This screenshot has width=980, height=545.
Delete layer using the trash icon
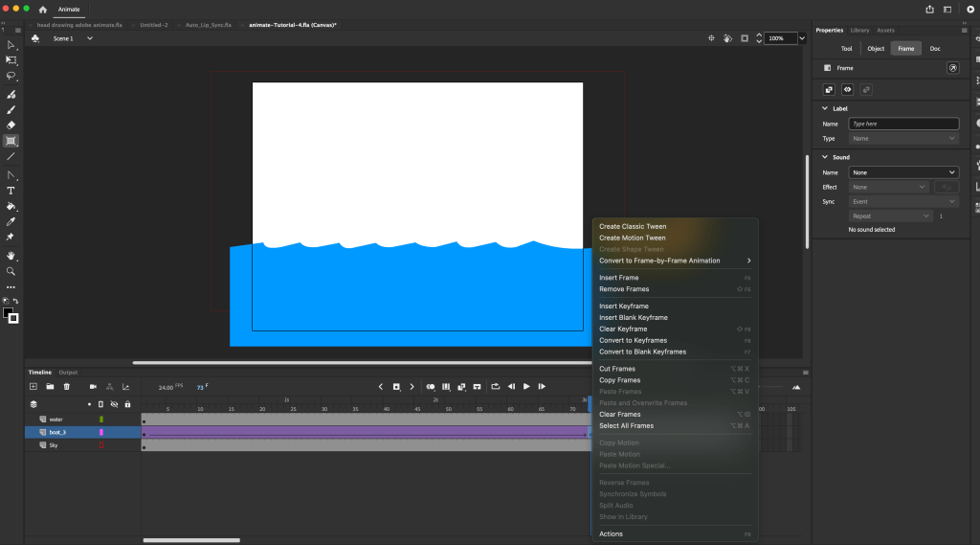[66, 387]
